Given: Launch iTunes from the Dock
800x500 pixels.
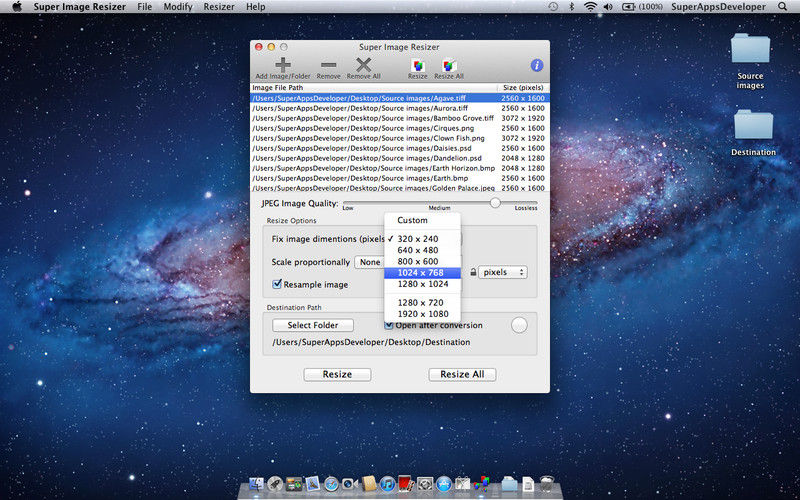Looking at the screenshot, I should pyautogui.click(x=388, y=483).
